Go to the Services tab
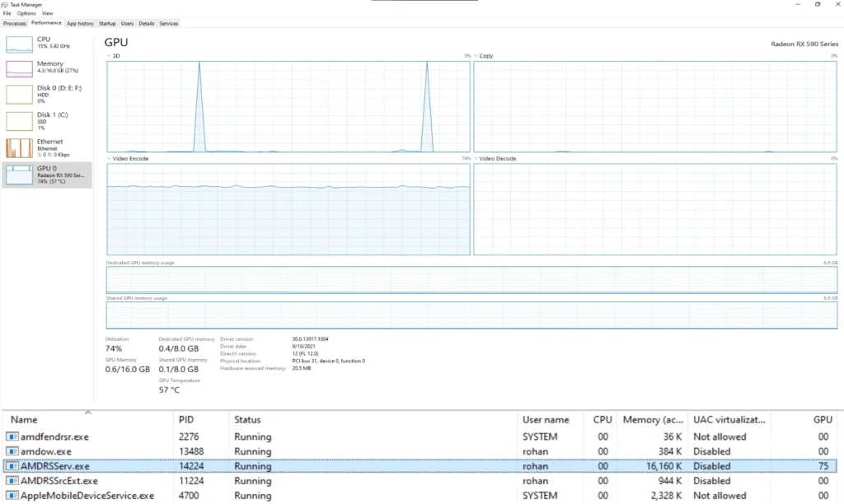 169,24
